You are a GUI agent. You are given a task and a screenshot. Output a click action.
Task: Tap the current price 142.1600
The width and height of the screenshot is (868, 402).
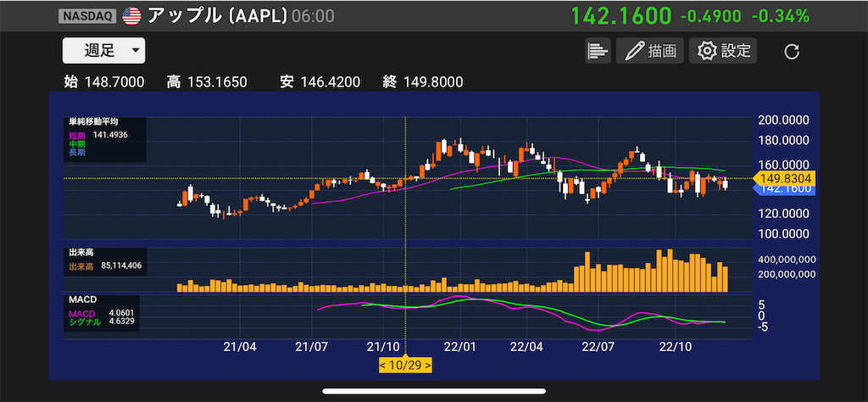621,15
